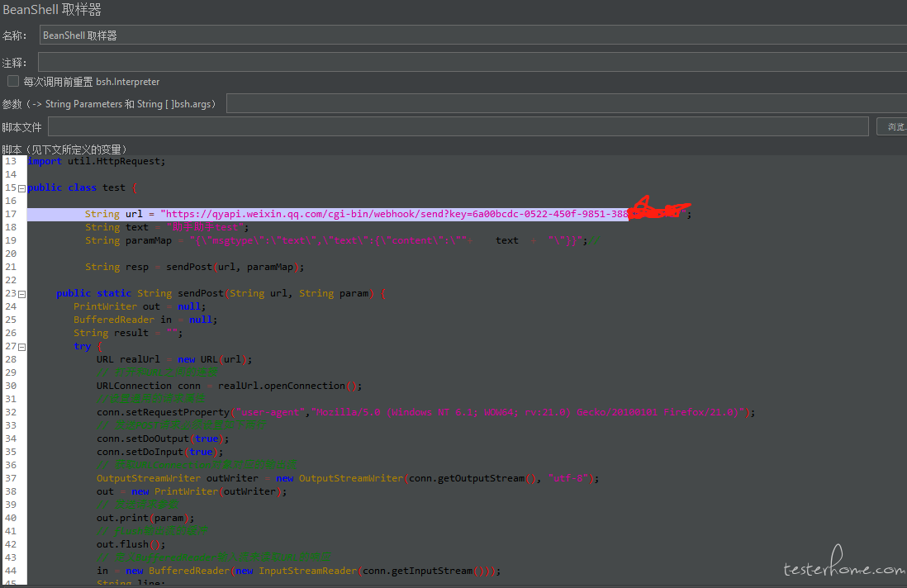Enable 每次调用前重置 bsh.Interpreter checkbox
This screenshot has height=588, width=907.
coord(13,81)
